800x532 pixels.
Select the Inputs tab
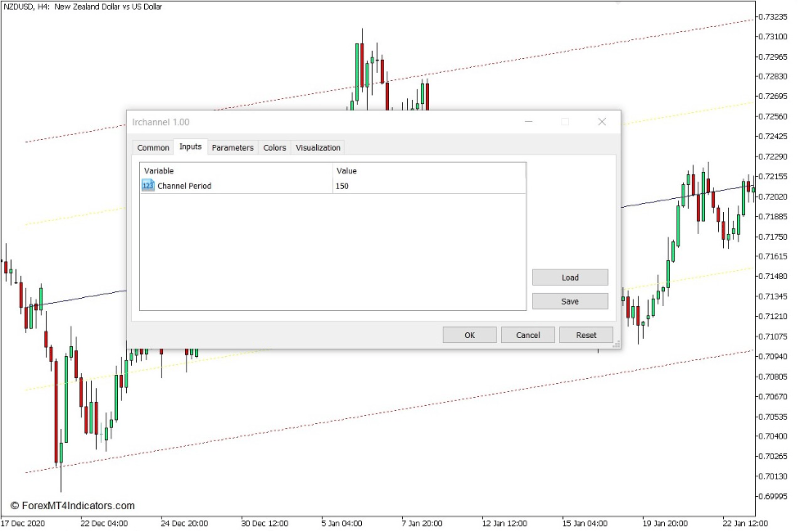(x=190, y=147)
